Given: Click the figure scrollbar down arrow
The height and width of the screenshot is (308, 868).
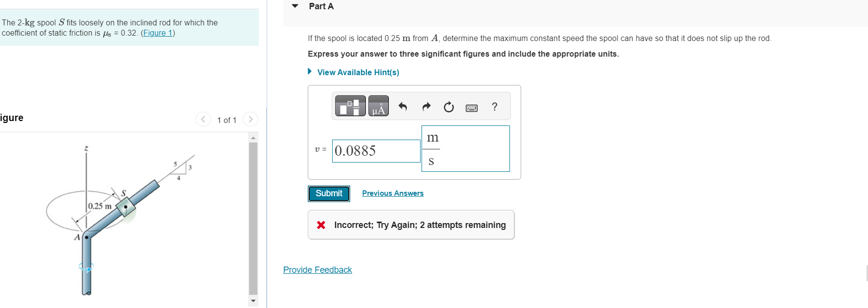Looking at the screenshot, I should coord(253,301).
